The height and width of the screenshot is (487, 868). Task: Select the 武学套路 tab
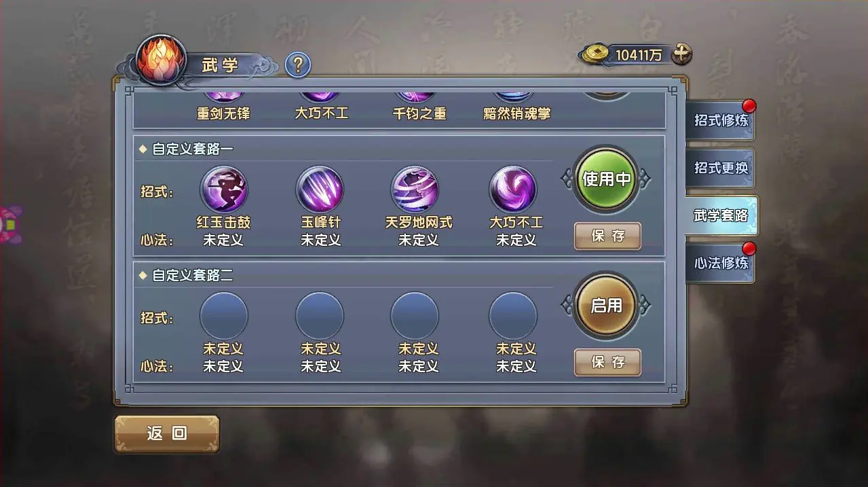(x=720, y=216)
